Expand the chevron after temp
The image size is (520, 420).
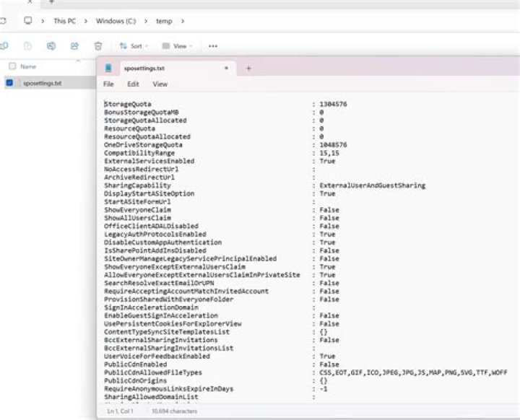coord(183,21)
